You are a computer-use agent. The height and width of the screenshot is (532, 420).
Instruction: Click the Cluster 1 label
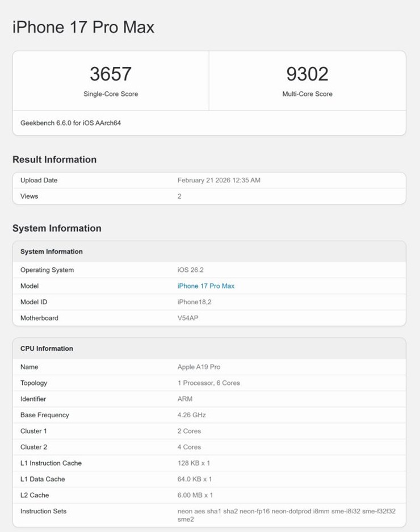(33, 431)
